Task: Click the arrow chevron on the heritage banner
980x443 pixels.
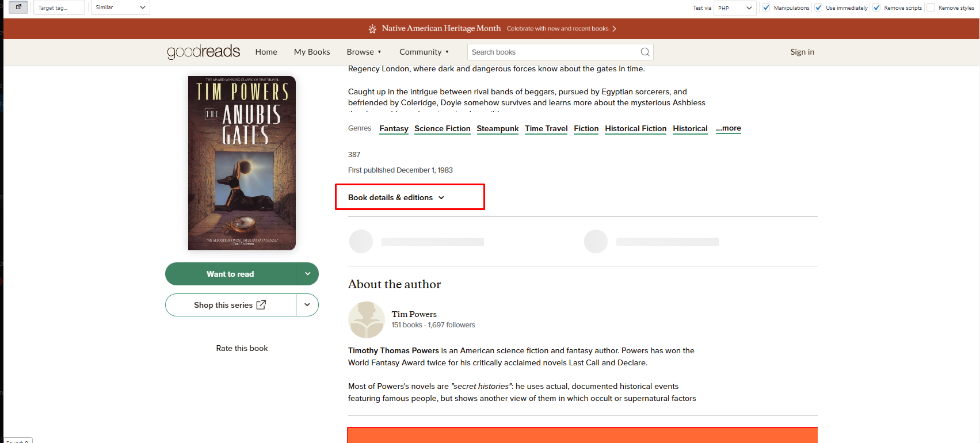Action: 614,29
